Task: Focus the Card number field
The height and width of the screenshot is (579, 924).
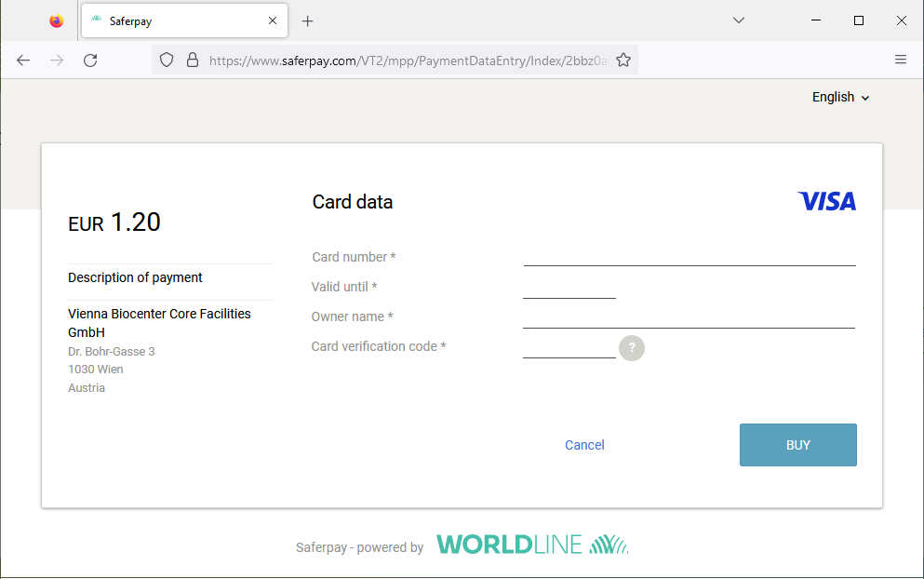Action: [689, 255]
